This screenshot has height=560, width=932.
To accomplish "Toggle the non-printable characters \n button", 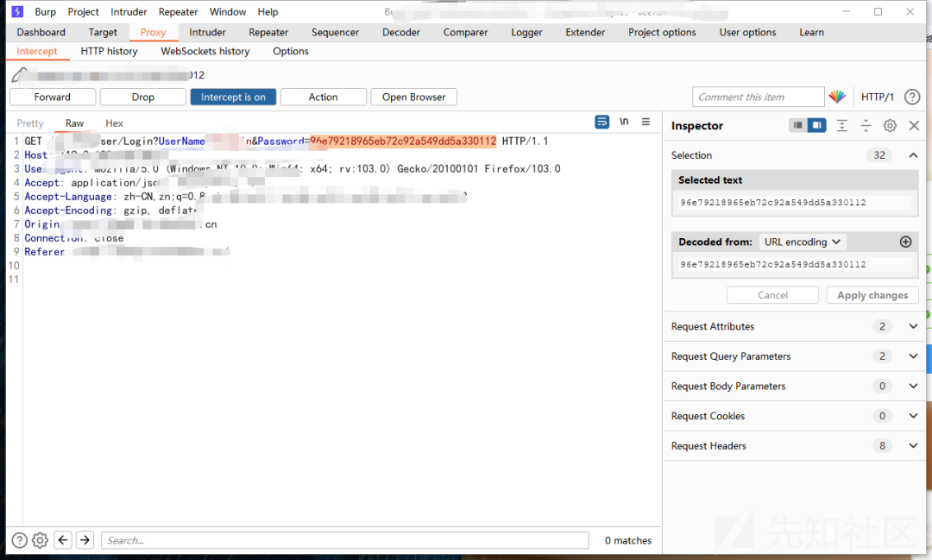I will pos(624,122).
